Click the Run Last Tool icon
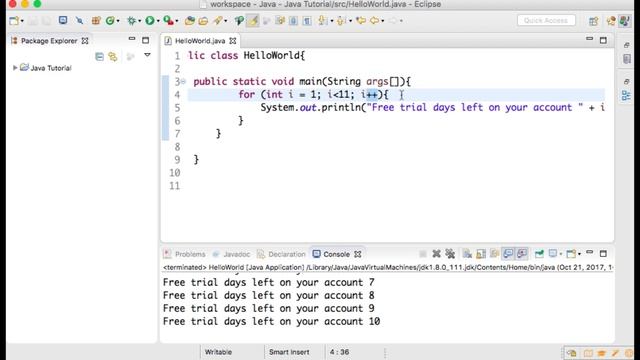640x360 pixels. point(168,20)
